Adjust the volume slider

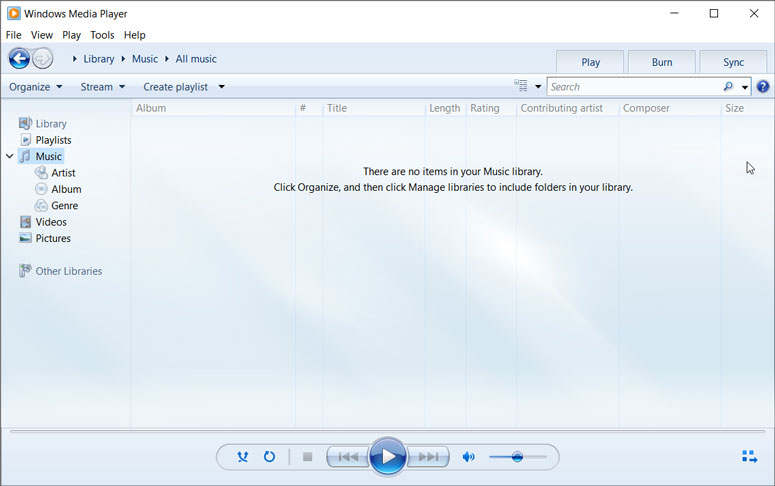pos(517,456)
